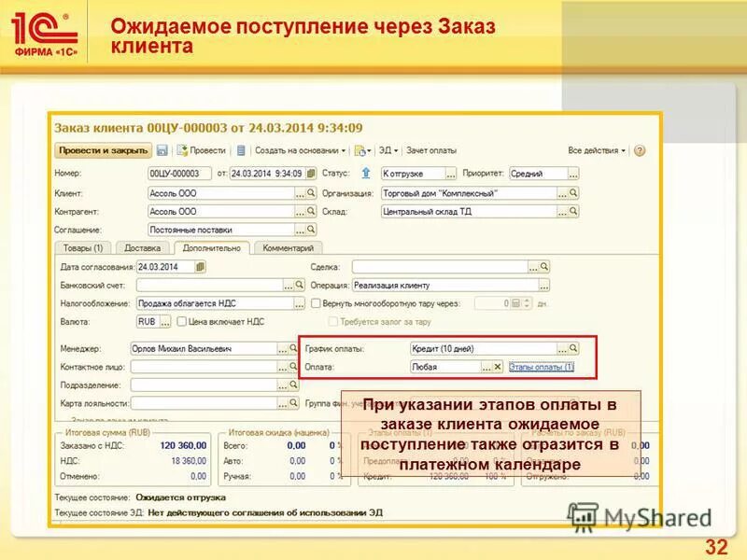This screenshot has width=747, height=560.
Task: Expand the Все действия menu
Action: (x=598, y=149)
